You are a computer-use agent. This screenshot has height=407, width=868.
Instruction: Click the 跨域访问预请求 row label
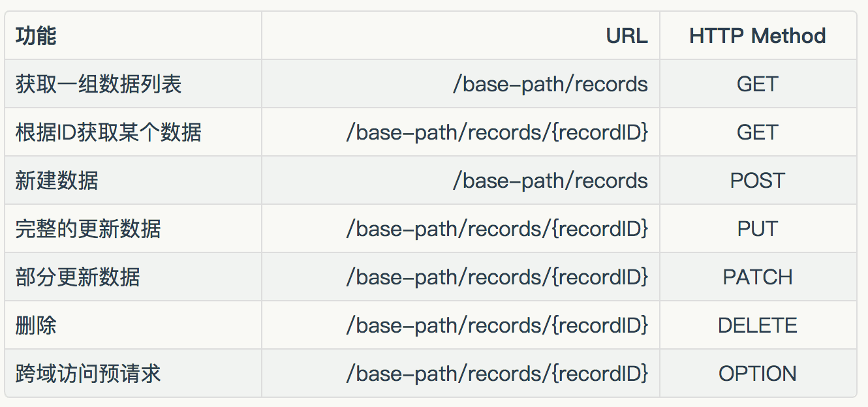pyautogui.click(x=88, y=374)
